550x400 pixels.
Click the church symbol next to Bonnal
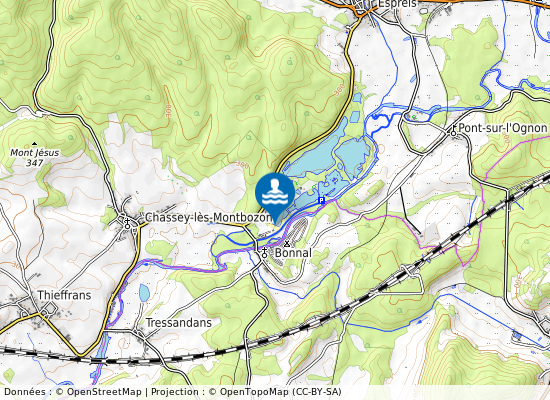(264, 252)
